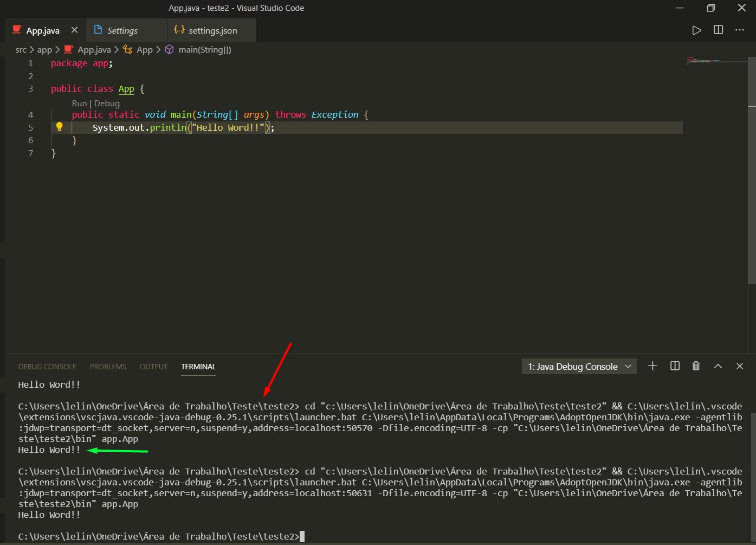
Task: Click the 'Exception' keyword on line 4
Action: [x=335, y=114]
